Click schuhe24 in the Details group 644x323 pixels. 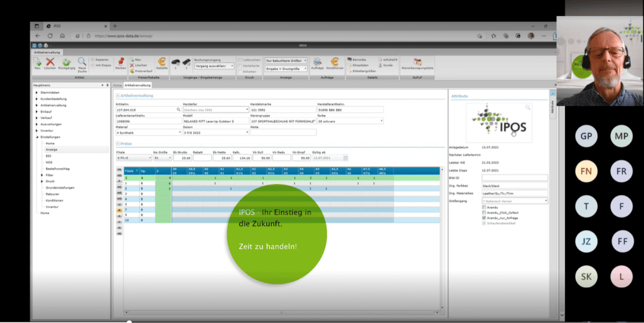point(388,59)
